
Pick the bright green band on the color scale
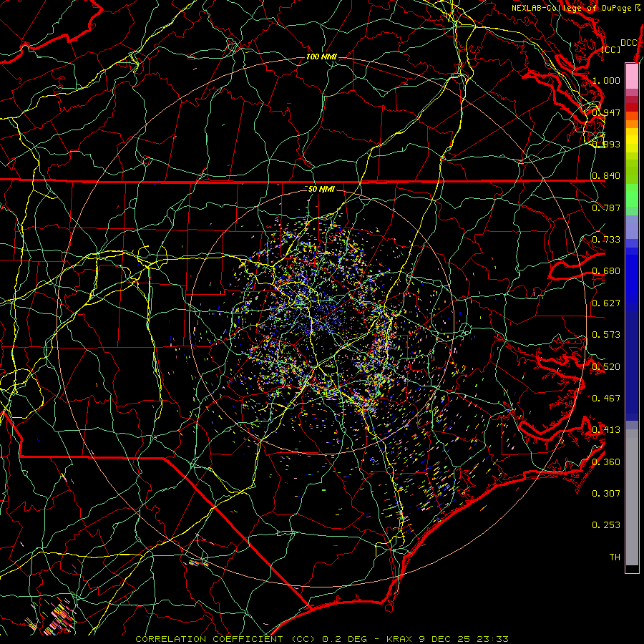click(632, 196)
